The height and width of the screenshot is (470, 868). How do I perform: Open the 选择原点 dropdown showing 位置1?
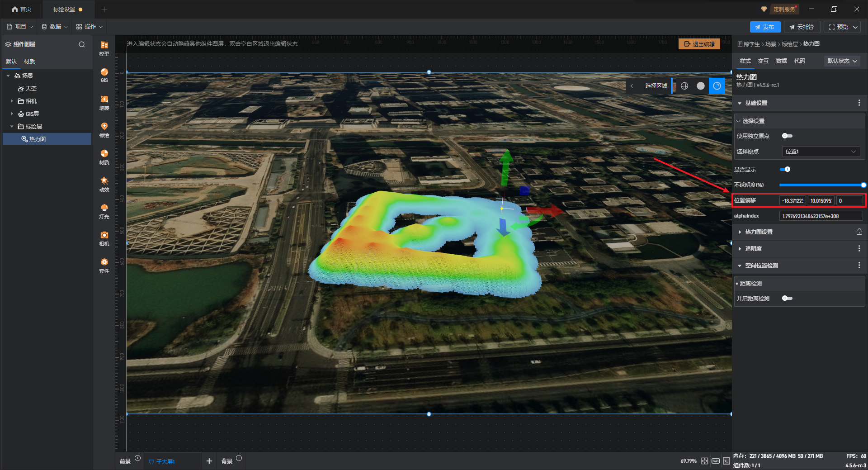click(x=821, y=152)
